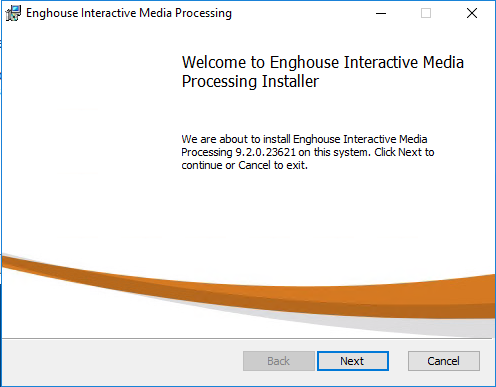
Task: Click the 'Welcome to Enghouse Interactive Media' heading
Action: click(323, 62)
